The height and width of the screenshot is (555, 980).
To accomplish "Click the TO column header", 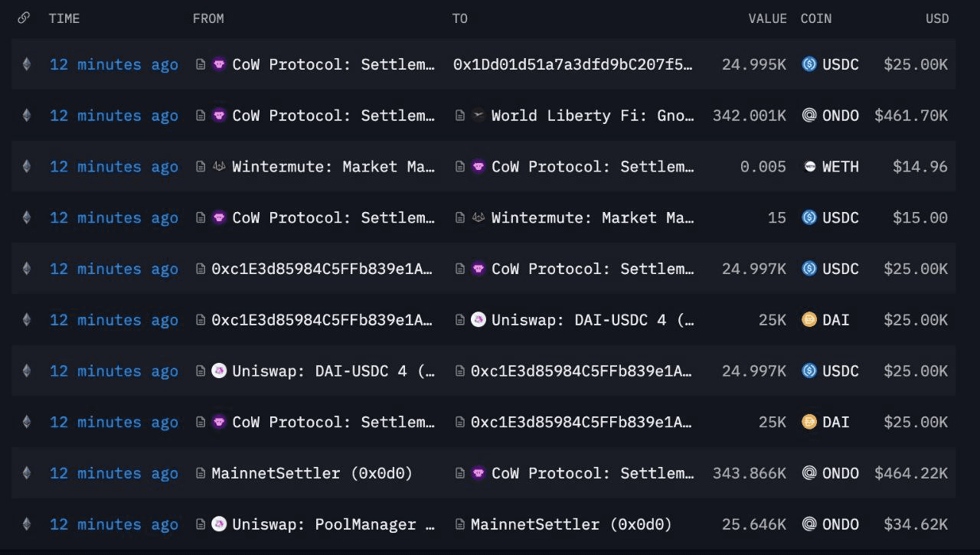I will tap(459, 18).
